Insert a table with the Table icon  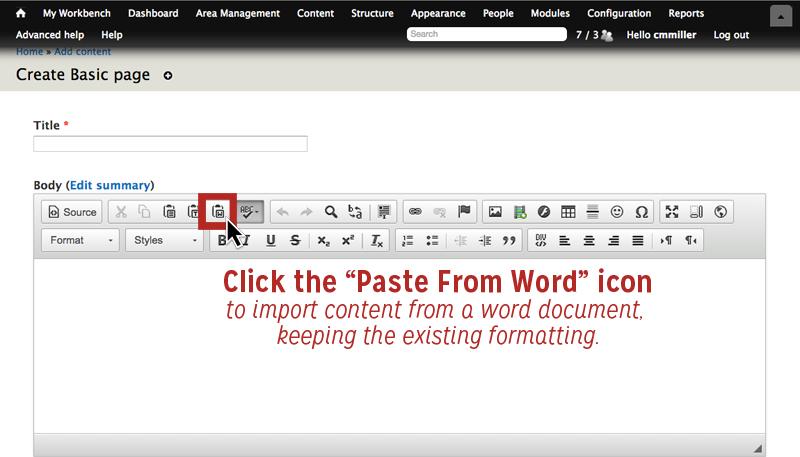pyautogui.click(x=568, y=212)
